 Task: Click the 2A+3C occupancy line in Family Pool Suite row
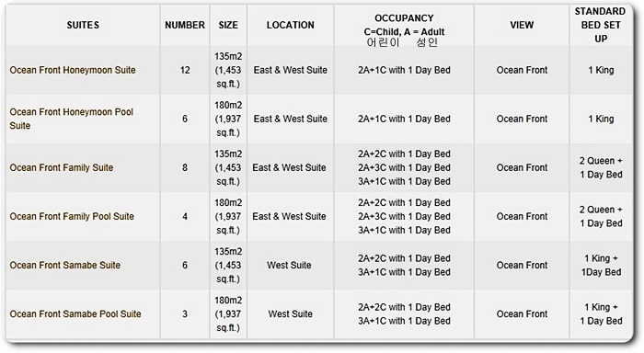tap(404, 216)
